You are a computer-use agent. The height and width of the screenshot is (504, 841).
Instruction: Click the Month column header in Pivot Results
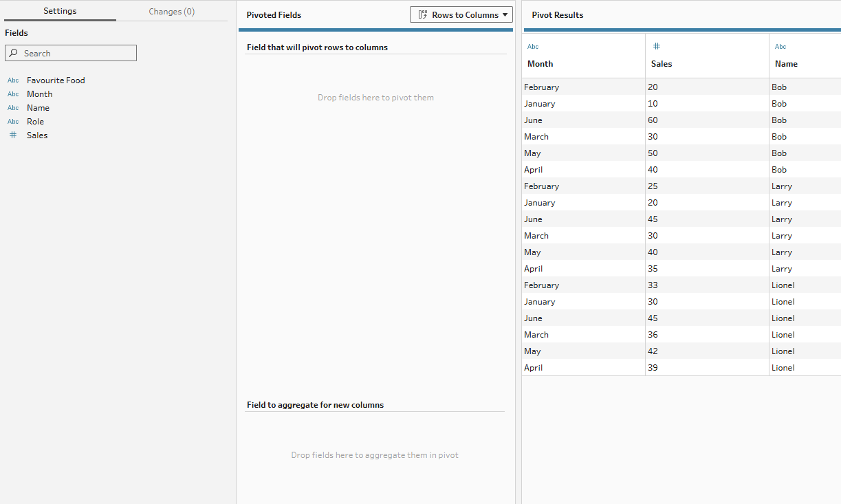[x=540, y=64]
